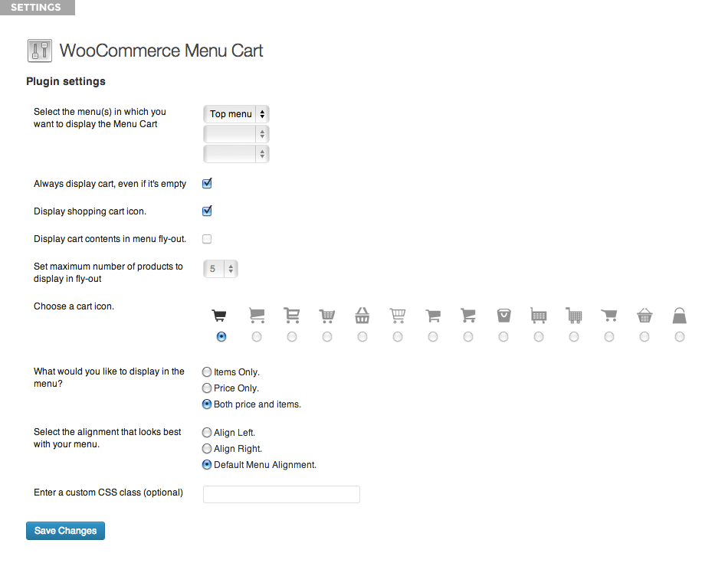
Task: Click the Save Changes button
Action: (x=65, y=530)
